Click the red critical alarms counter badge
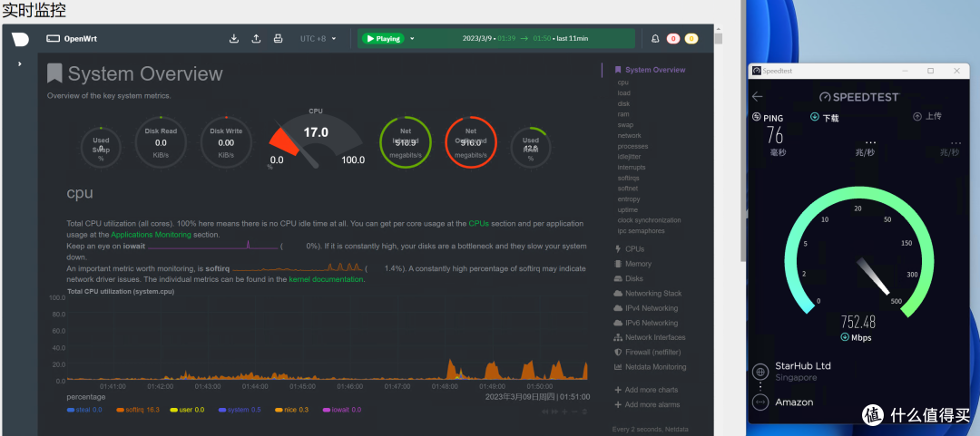The height and width of the screenshot is (436, 980). point(673,39)
